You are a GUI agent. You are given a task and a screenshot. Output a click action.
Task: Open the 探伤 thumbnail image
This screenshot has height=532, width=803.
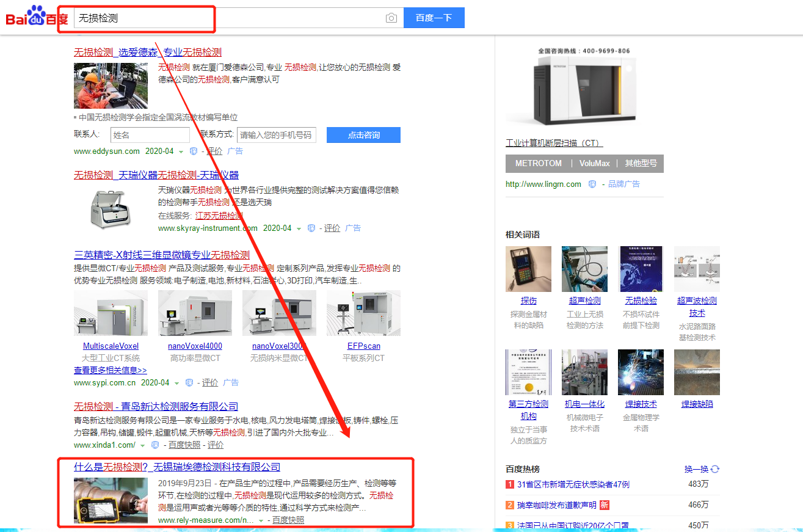click(x=528, y=269)
